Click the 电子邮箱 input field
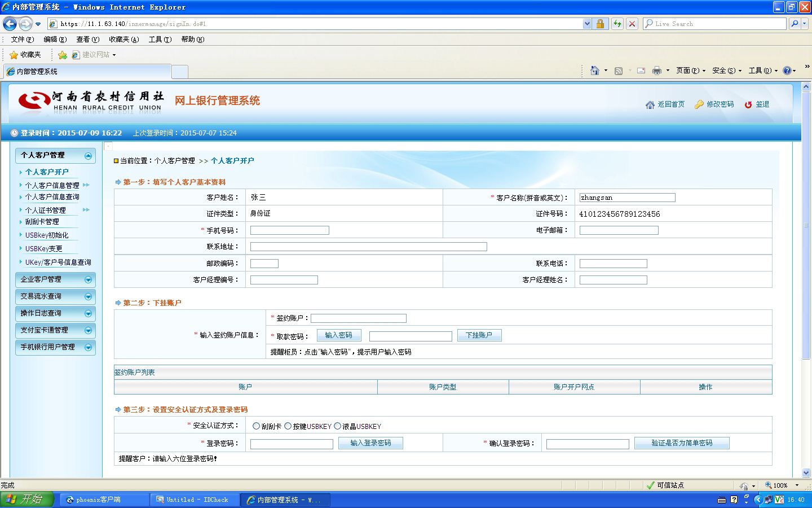 pos(619,230)
